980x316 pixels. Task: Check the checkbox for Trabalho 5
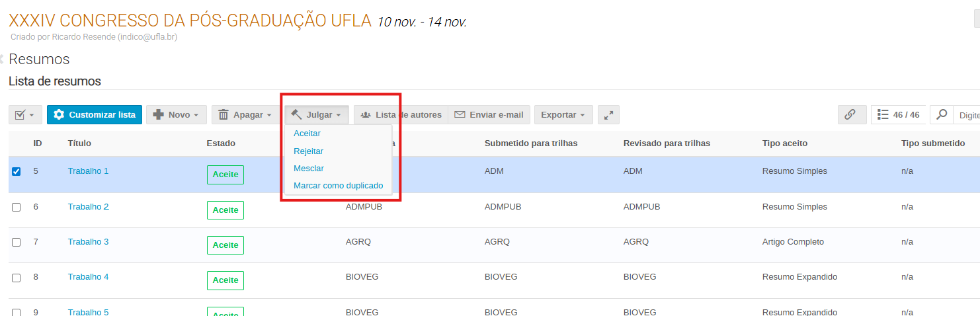coord(17,312)
